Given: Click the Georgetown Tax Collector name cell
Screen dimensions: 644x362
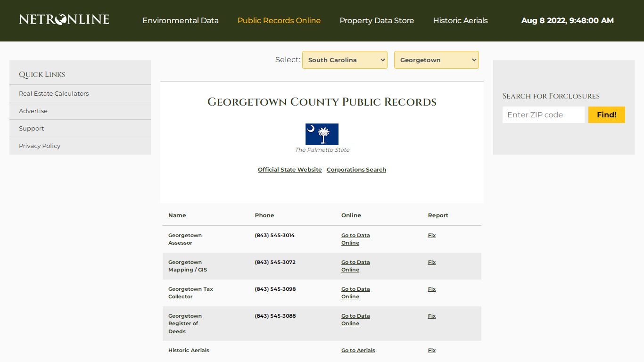Looking at the screenshot, I should 190,293.
